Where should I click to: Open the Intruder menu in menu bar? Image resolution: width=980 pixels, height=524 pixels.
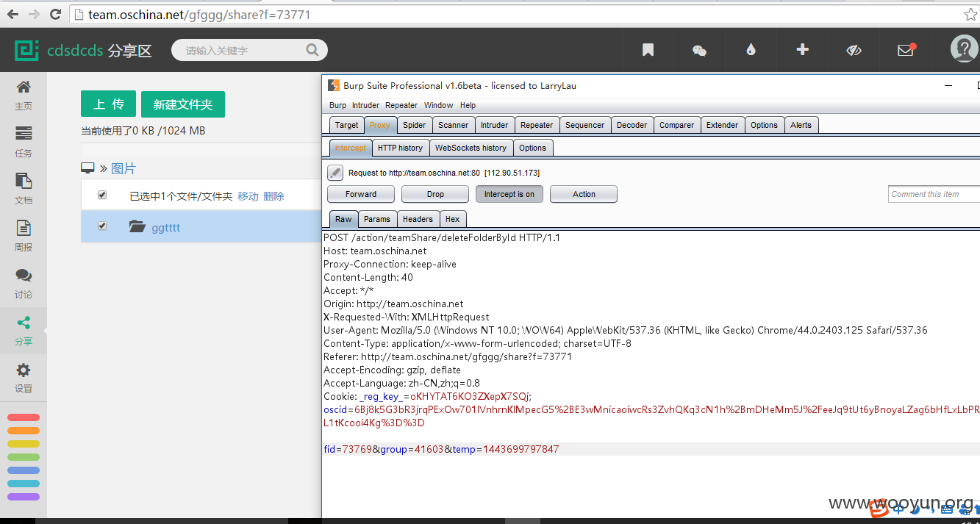coord(366,105)
